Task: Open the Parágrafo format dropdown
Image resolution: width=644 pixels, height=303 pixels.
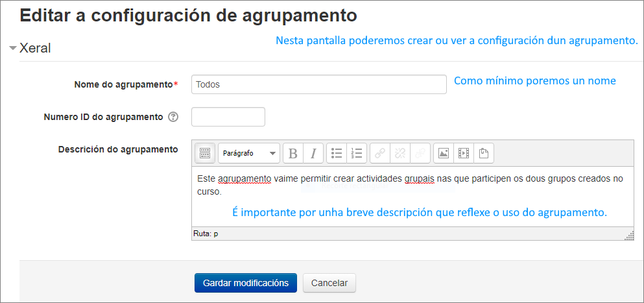Action: pyautogui.click(x=249, y=153)
